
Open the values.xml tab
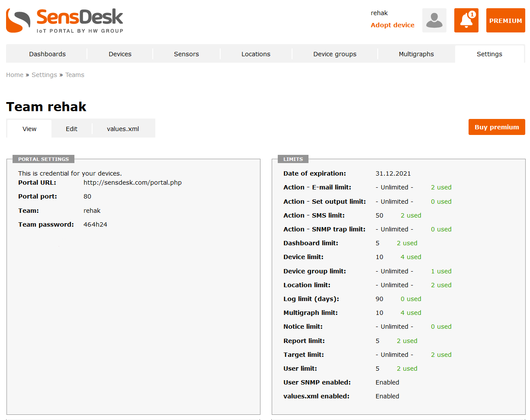pyautogui.click(x=123, y=129)
